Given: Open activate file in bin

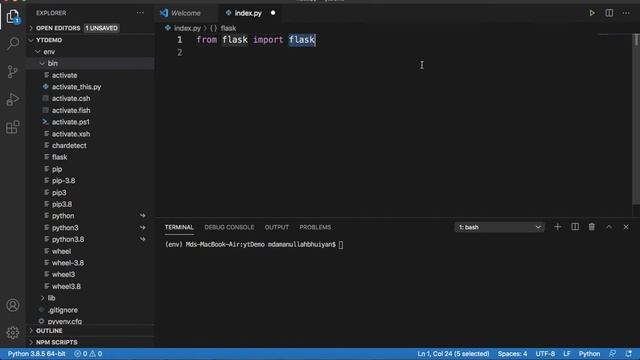Looking at the screenshot, I should click(64, 75).
